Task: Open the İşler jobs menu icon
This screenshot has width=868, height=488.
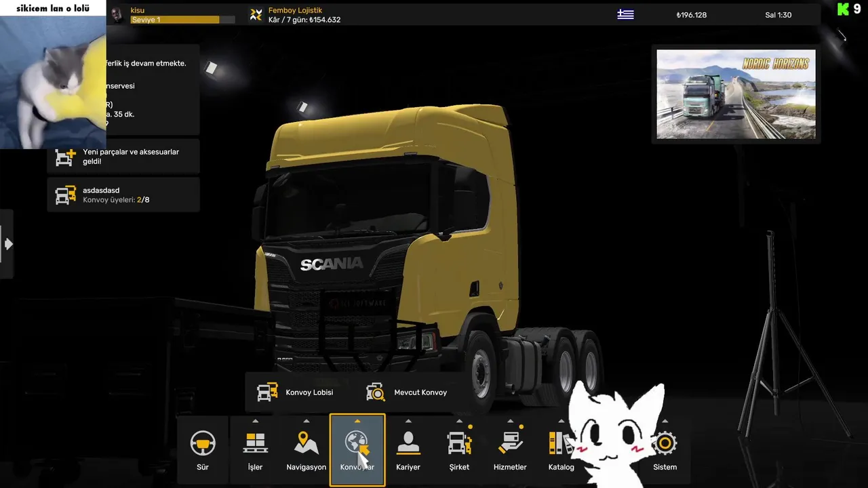Action: 255,445
